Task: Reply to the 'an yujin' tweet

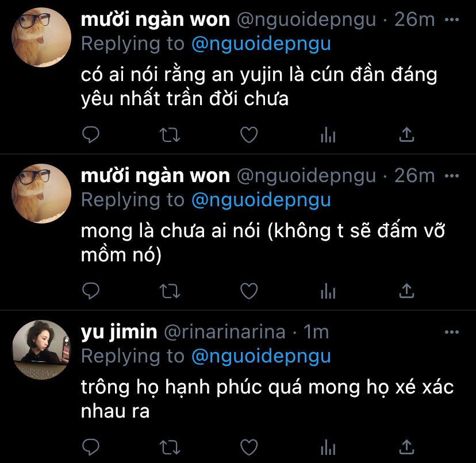Action: [x=91, y=135]
